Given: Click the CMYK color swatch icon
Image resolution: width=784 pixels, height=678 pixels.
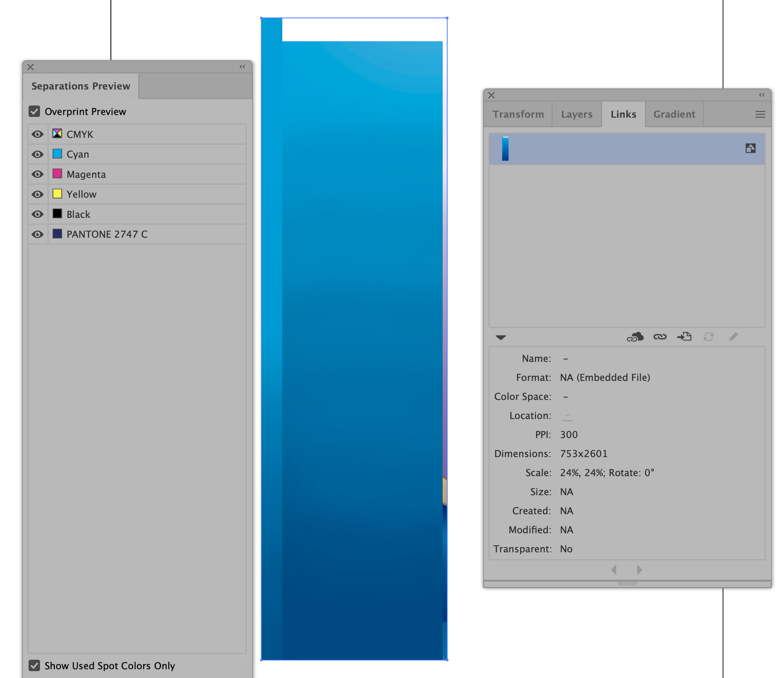Looking at the screenshot, I should 57,134.
